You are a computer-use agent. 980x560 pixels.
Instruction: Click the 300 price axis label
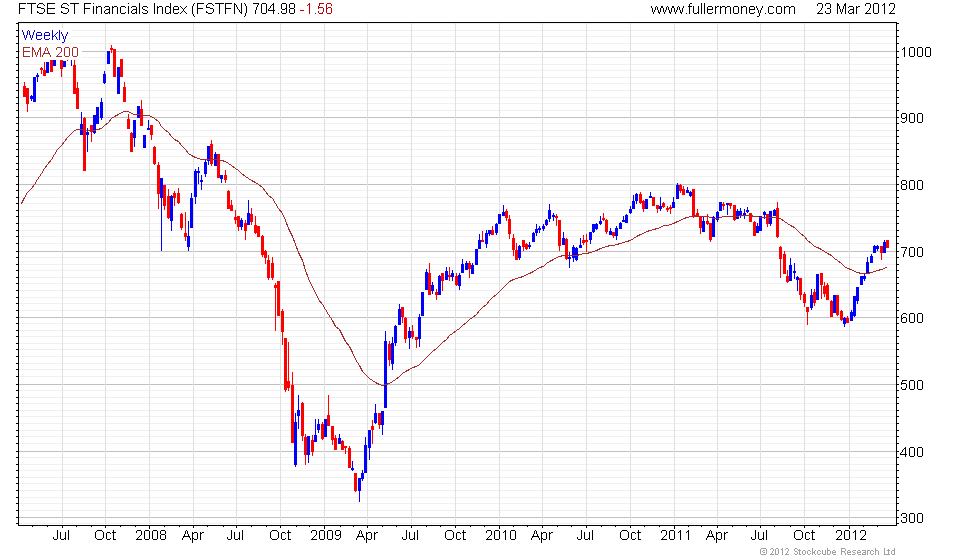(x=912, y=519)
